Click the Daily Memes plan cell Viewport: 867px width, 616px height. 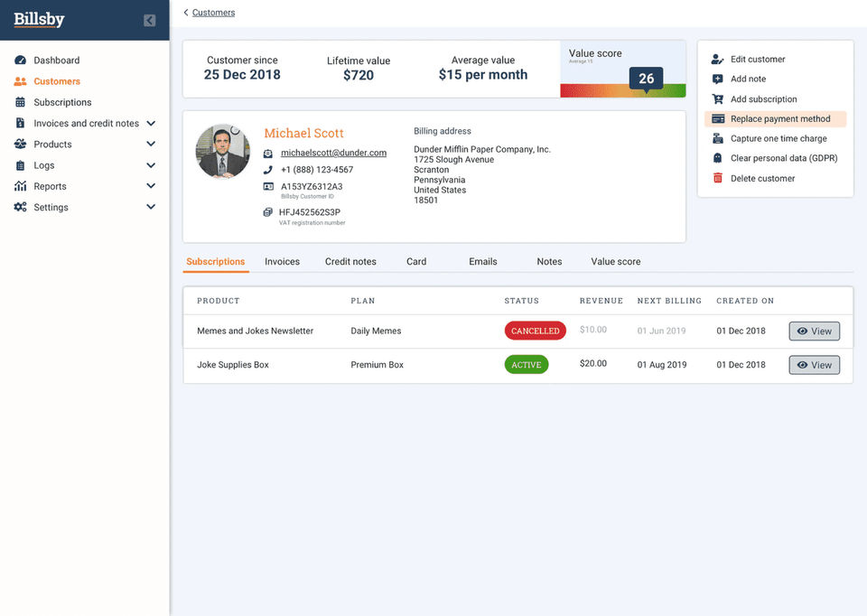click(x=376, y=331)
